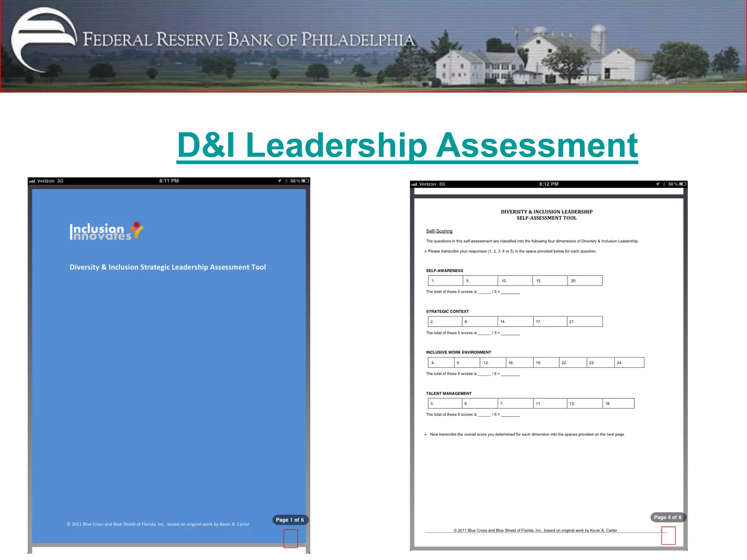The width and height of the screenshot is (747, 560).
Task: Click Talent Management score box 7.
Action: click(x=515, y=404)
